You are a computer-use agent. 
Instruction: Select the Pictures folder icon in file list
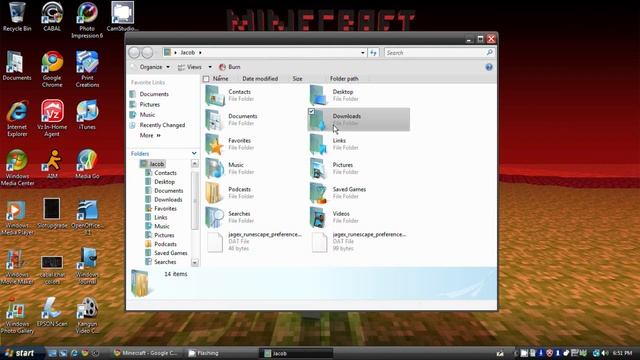pyautogui.click(x=319, y=169)
